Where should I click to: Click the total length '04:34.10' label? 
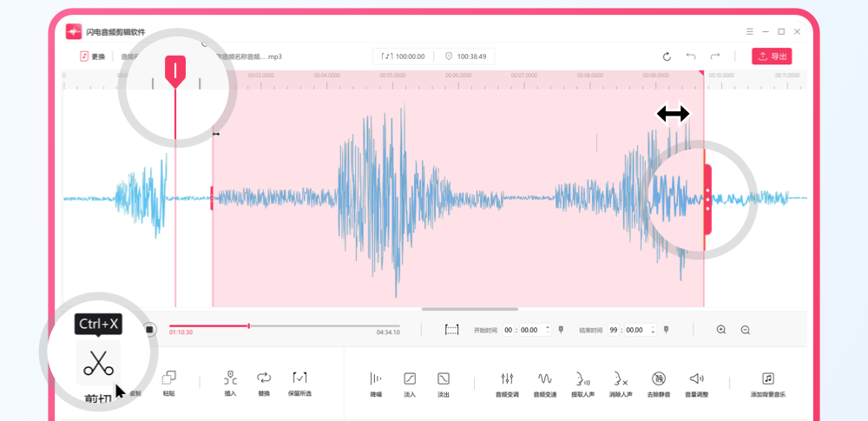click(388, 332)
